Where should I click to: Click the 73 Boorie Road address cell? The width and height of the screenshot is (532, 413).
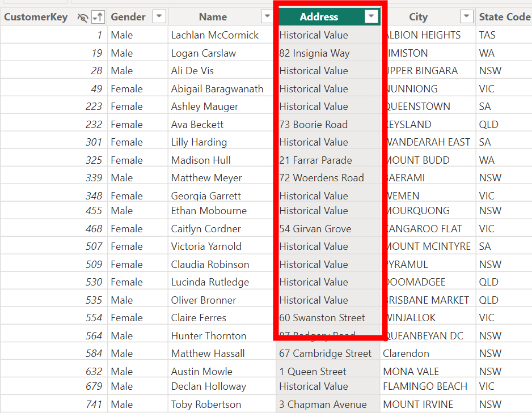pyautogui.click(x=313, y=125)
